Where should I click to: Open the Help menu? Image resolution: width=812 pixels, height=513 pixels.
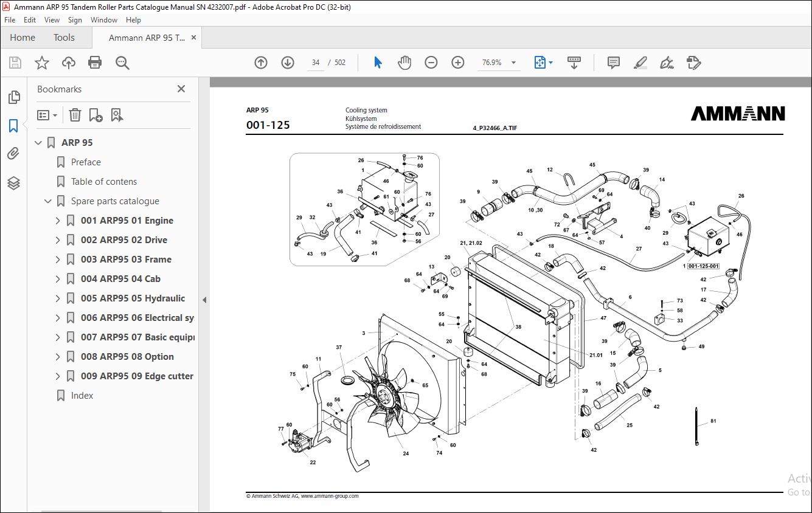pos(133,20)
